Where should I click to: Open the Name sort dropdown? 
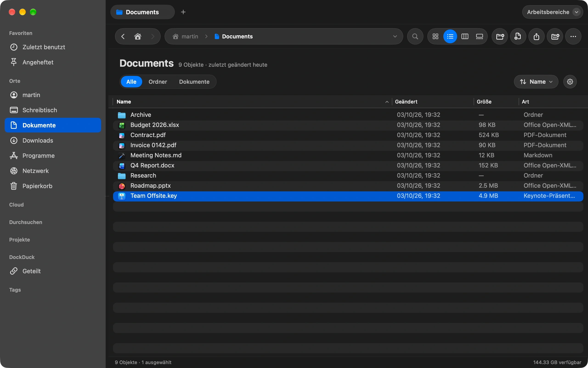pyautogui.click(x=536, y=82)
